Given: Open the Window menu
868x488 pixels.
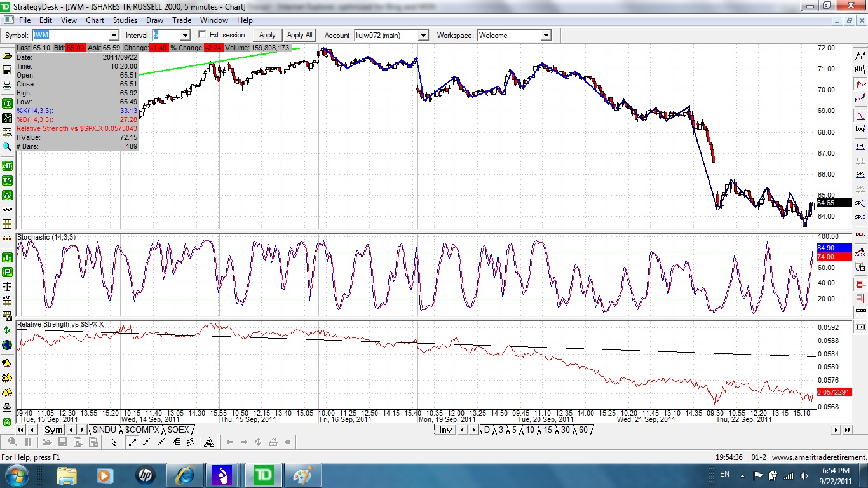Looking at the screenshot, I should [x=214, y=20].
